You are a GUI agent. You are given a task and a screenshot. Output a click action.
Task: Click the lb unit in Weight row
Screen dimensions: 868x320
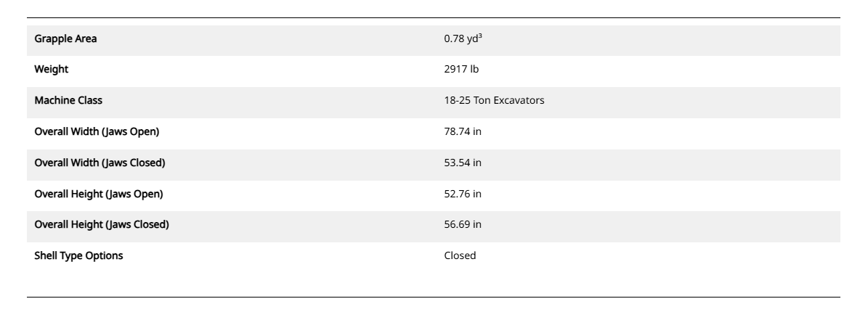(474, 70)
